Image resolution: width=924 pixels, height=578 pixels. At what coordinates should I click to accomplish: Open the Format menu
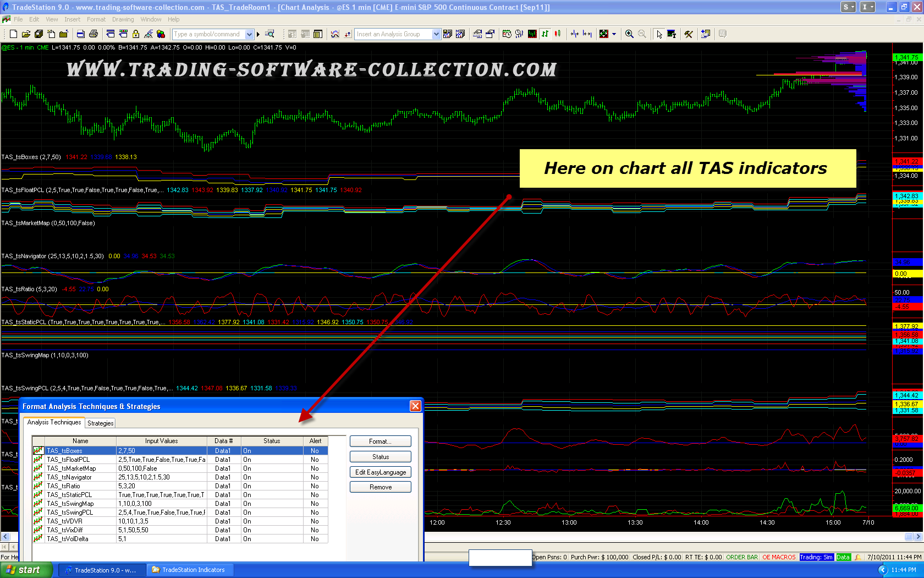click(96, 19)
